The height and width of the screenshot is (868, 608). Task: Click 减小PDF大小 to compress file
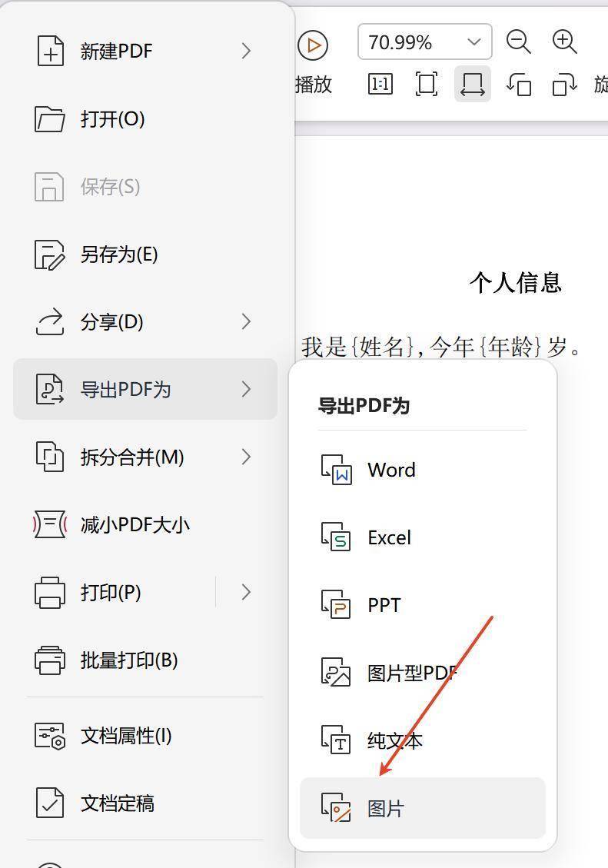[135, 525]
